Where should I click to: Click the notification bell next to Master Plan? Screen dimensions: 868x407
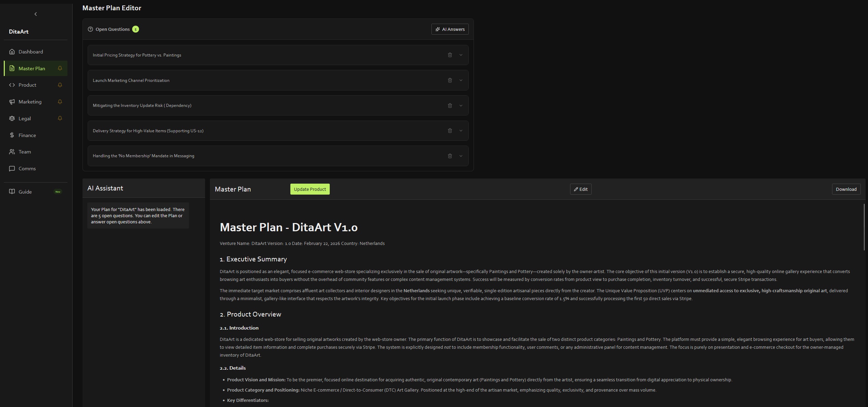click(60, 68)
